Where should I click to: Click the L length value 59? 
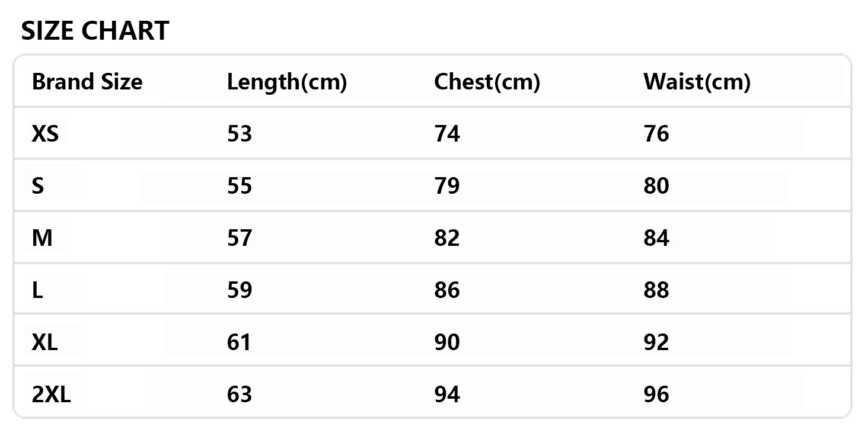[x=240, y=290]
